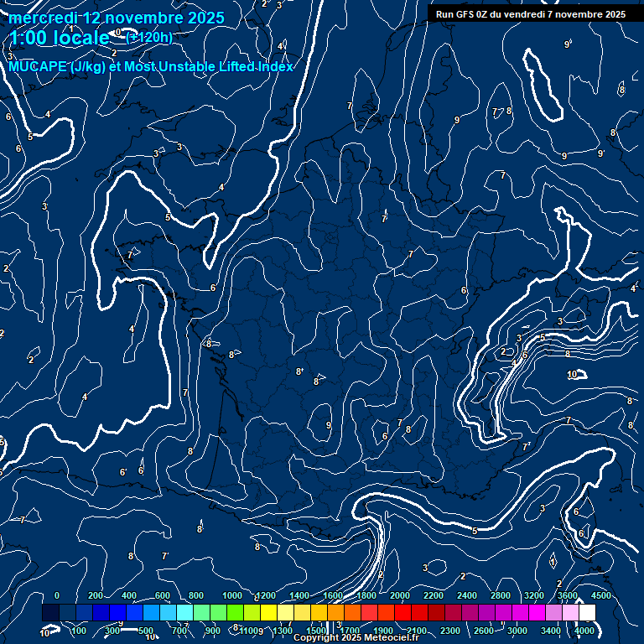Viewport: 644px width, 644px height.
Task: Click the "Run GFS 0Z" banner at top right
Action: [530, 14]
